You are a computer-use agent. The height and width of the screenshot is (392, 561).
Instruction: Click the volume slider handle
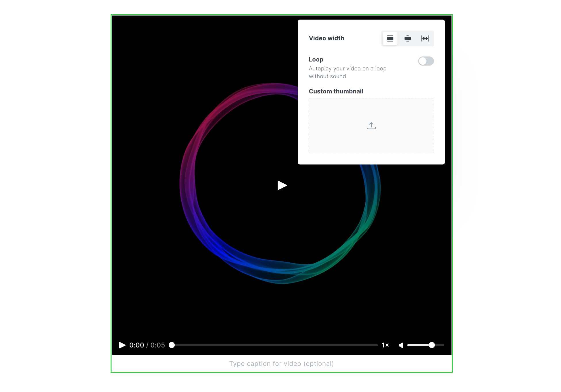click(432, 345)
